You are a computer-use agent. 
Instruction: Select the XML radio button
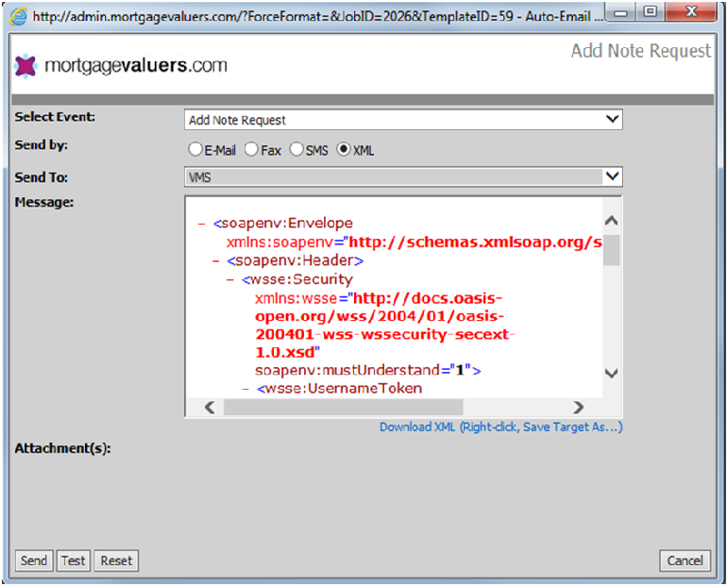pos(344,149)
